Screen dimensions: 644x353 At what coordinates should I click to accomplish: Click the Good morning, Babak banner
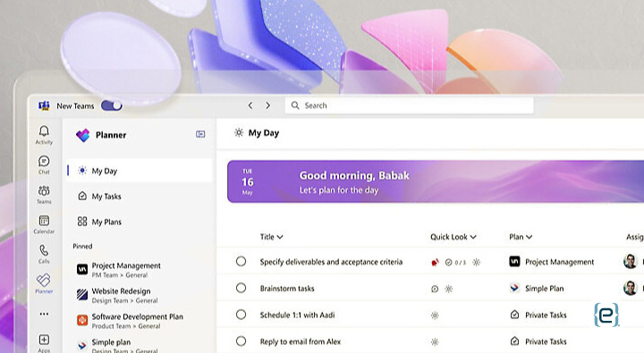pyautogui.click(x=436, y=181)
